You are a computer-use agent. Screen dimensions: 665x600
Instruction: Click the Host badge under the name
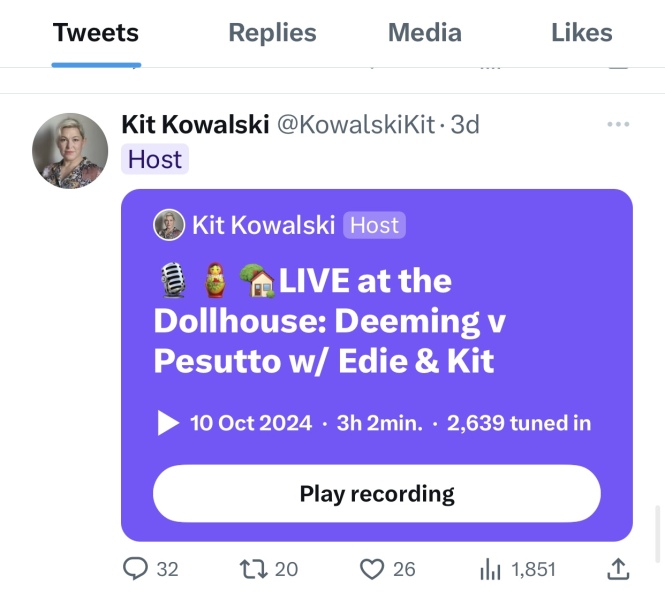[155, 159]
